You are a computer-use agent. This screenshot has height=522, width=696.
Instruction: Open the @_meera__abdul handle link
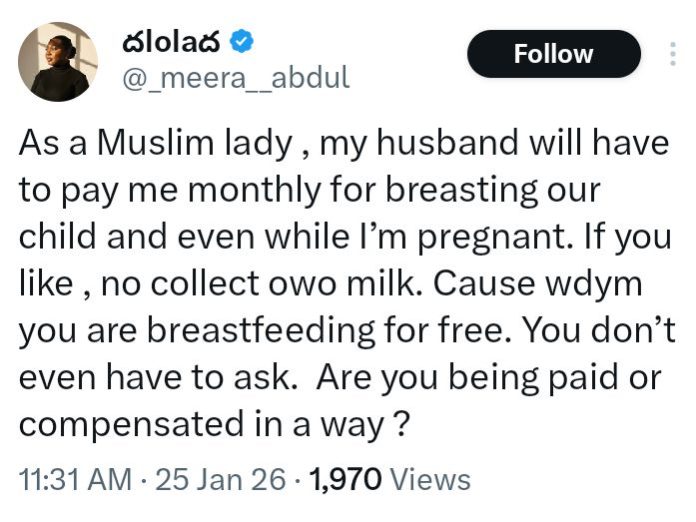coord(234,79)
